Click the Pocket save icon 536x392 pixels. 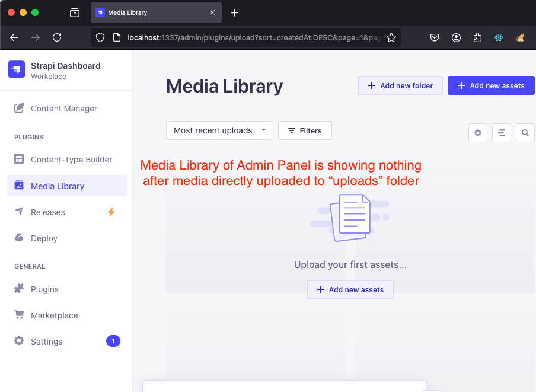(x=435, y=37)
